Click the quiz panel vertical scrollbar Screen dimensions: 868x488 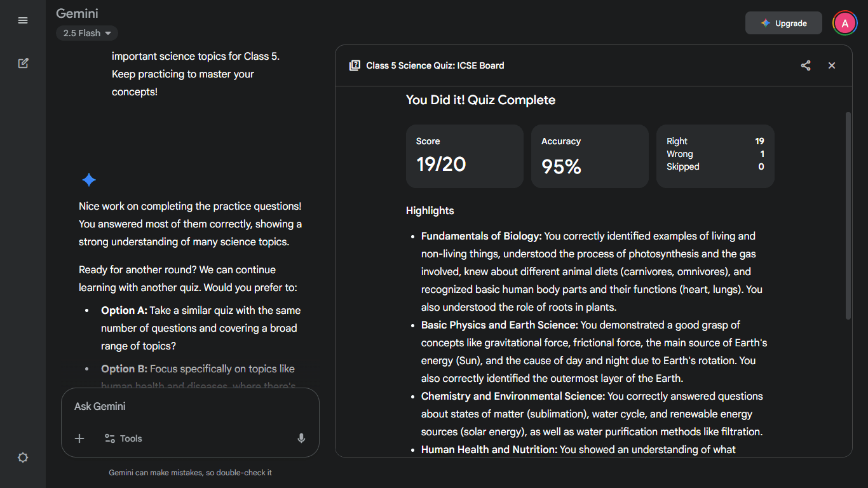[848, 216]
